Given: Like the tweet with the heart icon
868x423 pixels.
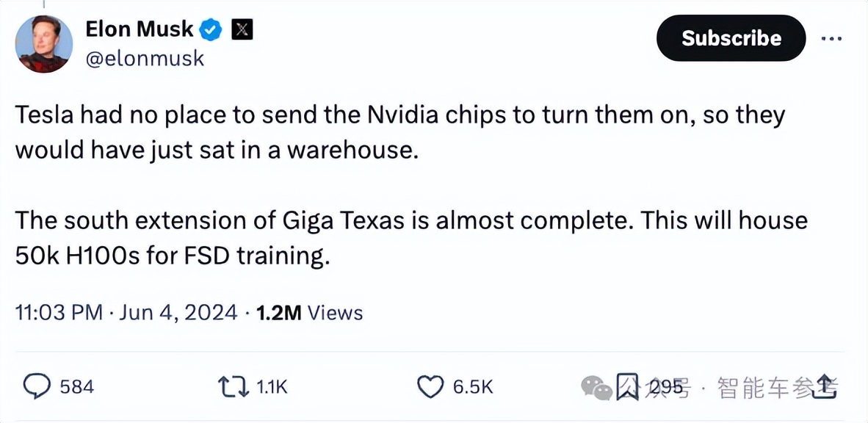Looking at the screenshot, I should point(430,386).
